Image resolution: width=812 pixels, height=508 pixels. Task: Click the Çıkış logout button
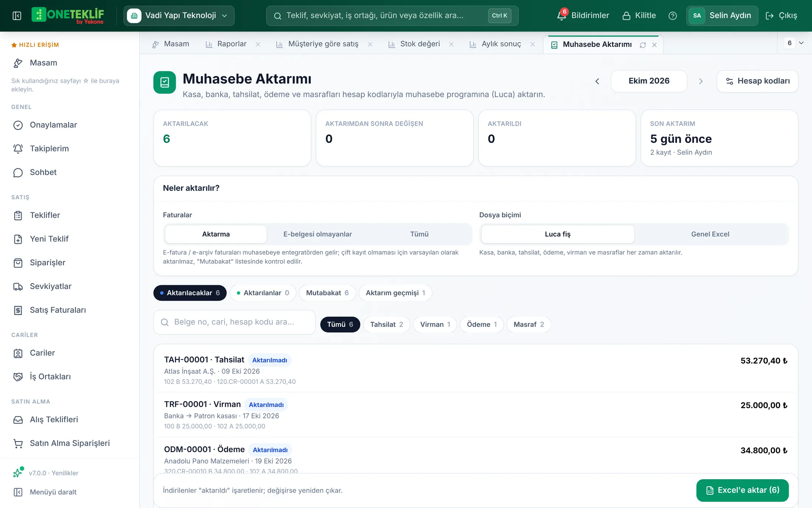click(x=781, y=16)
